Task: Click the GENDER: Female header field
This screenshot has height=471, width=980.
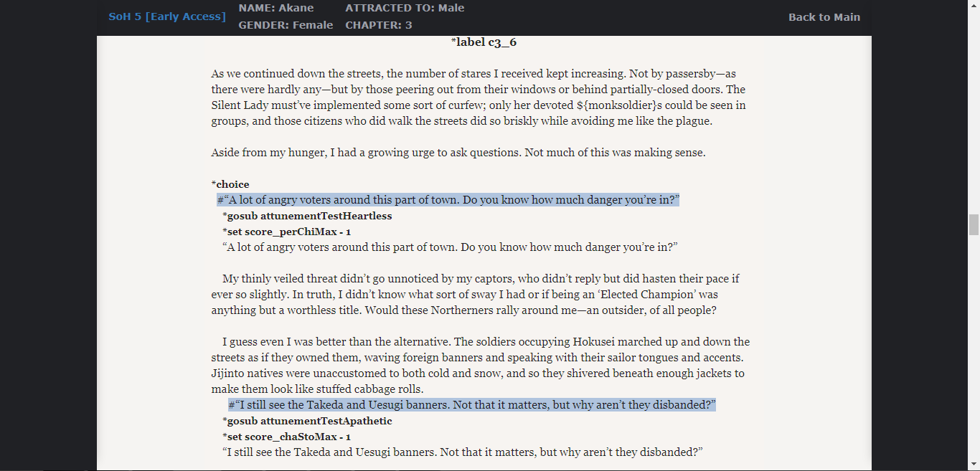Action: pos(286,25)
